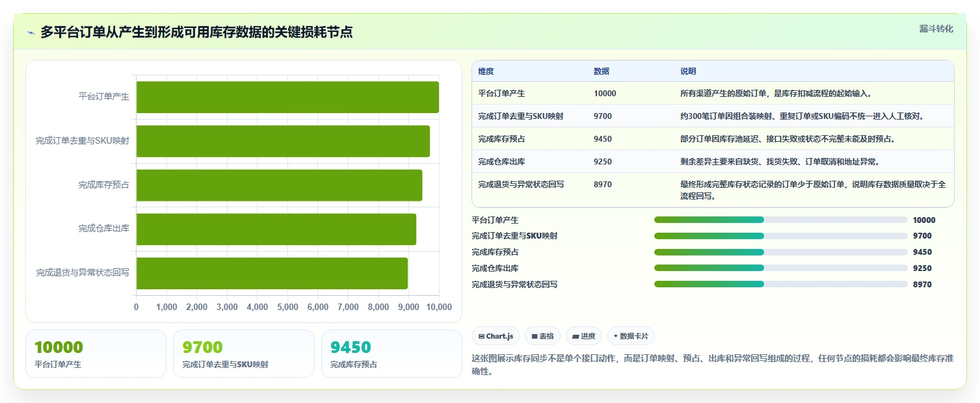This screenshot has width=980, height=403.
Task: Click description starting 约300笔订单
Action: tap(802, 116)
